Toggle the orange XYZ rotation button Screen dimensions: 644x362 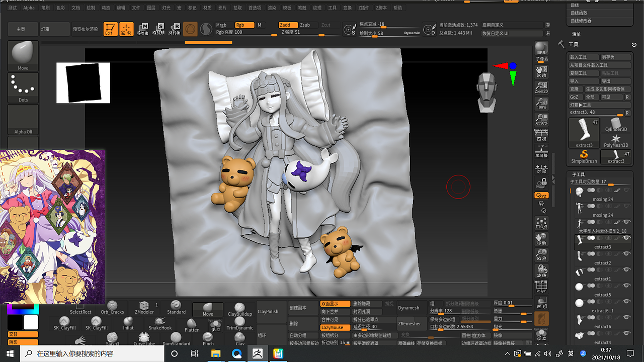click(x=541, y=195)
